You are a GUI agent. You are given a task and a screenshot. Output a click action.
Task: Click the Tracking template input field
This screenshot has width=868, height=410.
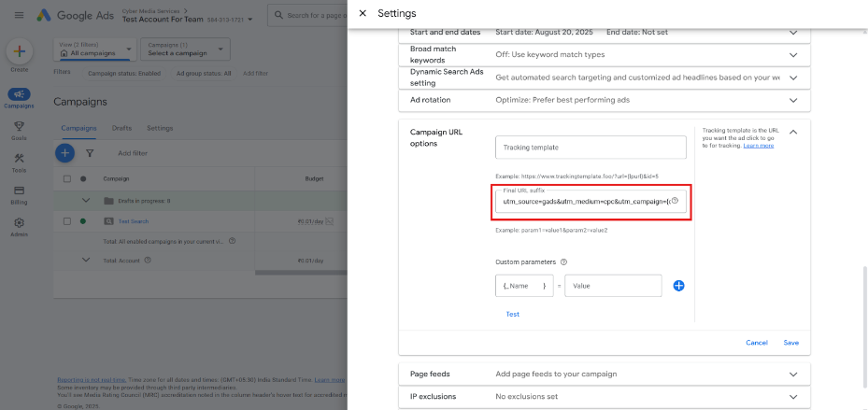590,148
